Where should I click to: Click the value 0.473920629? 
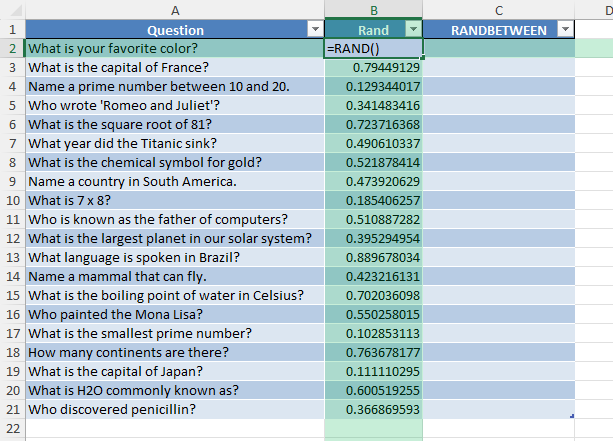(x=383, y=181)
